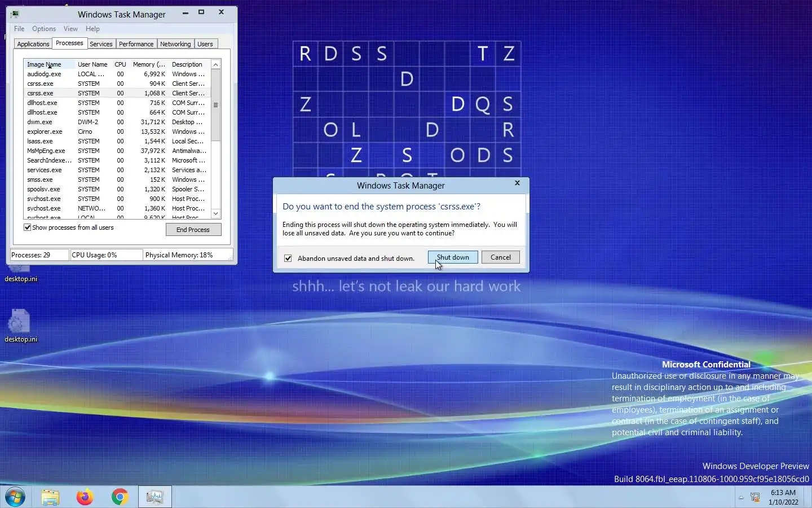Viewport: 812px width, 508px height.
Task: Sort by the Description column header
Action: pyautogui.click(x=189, y=64)
